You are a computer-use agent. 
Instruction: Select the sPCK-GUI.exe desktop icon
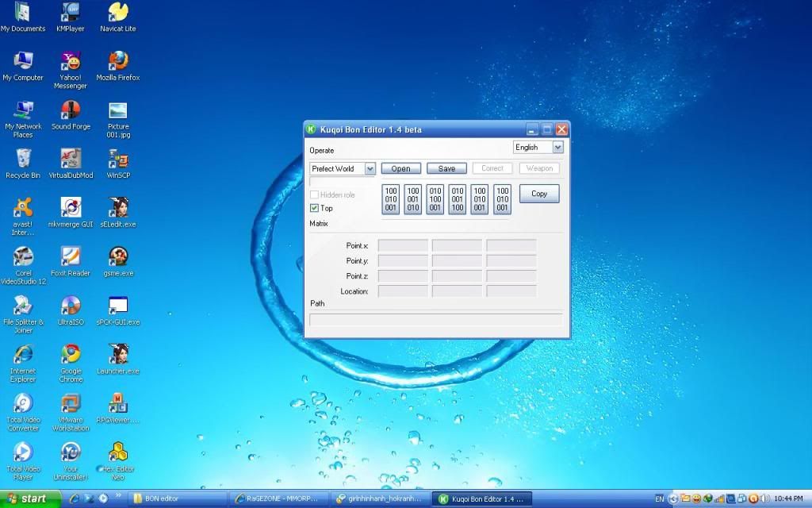click(x=118, y=307)
